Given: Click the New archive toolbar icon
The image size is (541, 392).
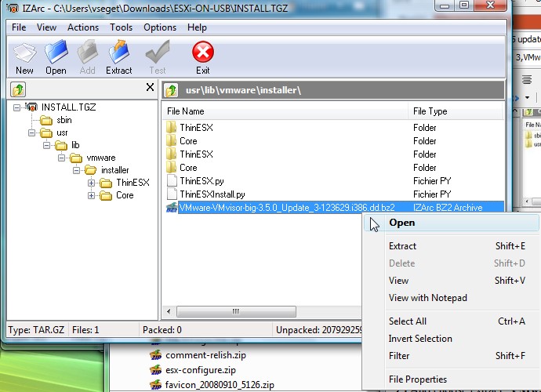Looking at the screenshot, I should tap(24, 53).
